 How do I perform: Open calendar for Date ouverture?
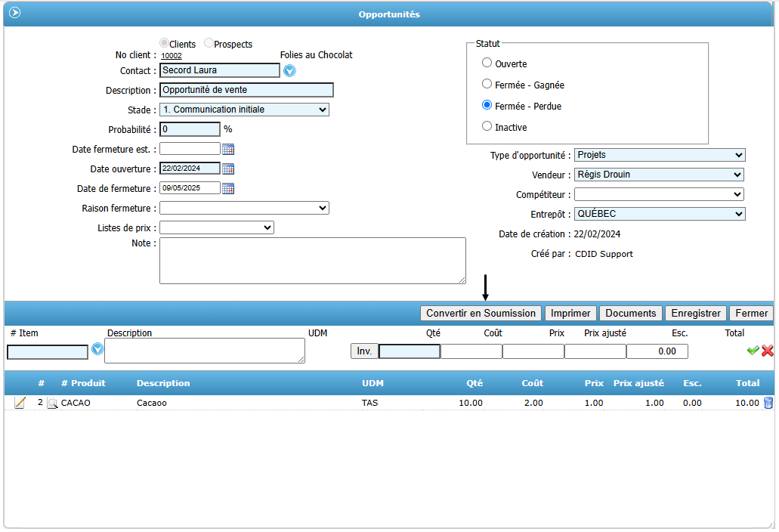[228, 169]
